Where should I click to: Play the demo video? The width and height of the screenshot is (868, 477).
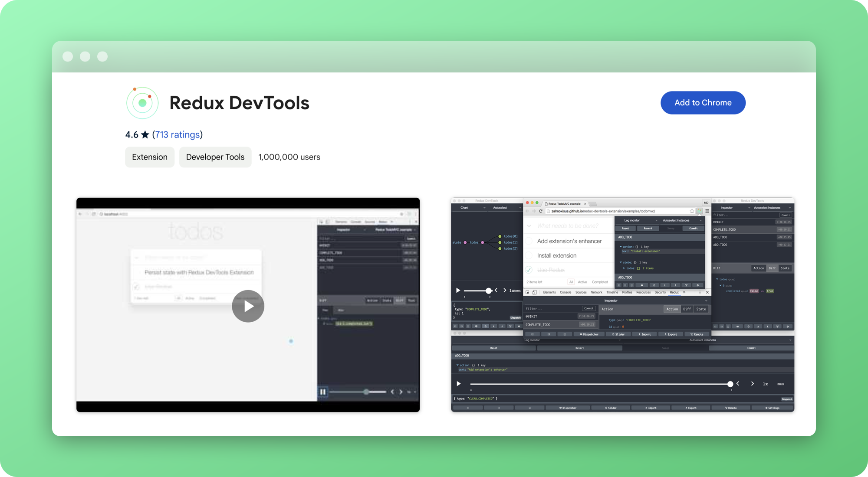(x=248, y=306)
